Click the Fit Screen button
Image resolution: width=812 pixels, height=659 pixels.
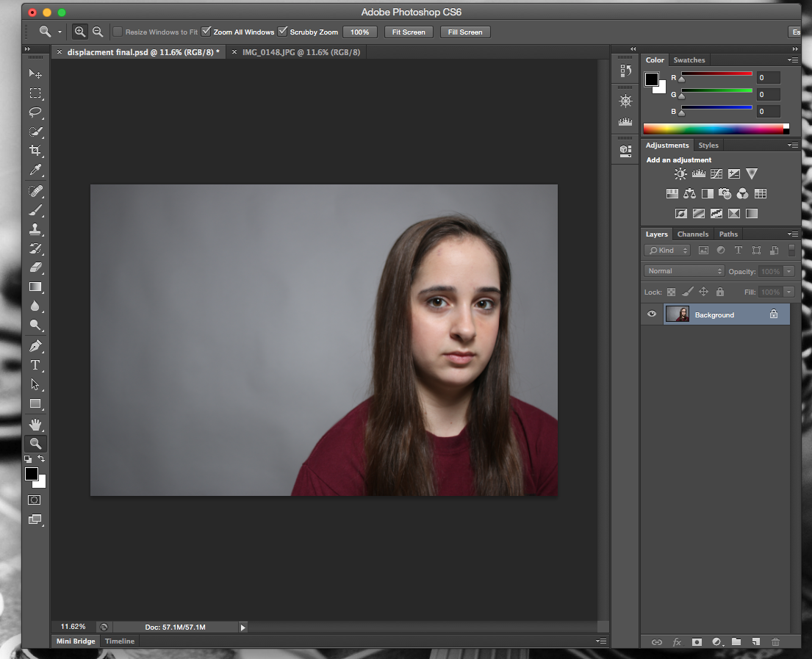409,32
